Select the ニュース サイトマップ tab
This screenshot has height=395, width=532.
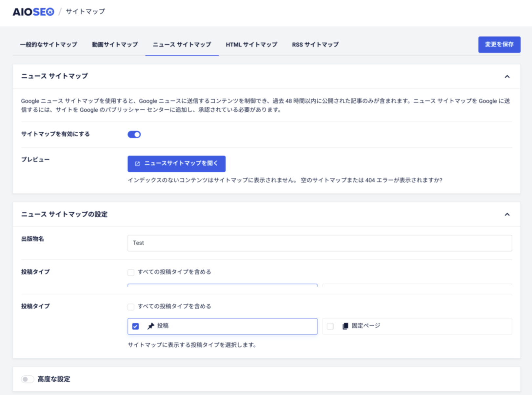tap(182, 45)
